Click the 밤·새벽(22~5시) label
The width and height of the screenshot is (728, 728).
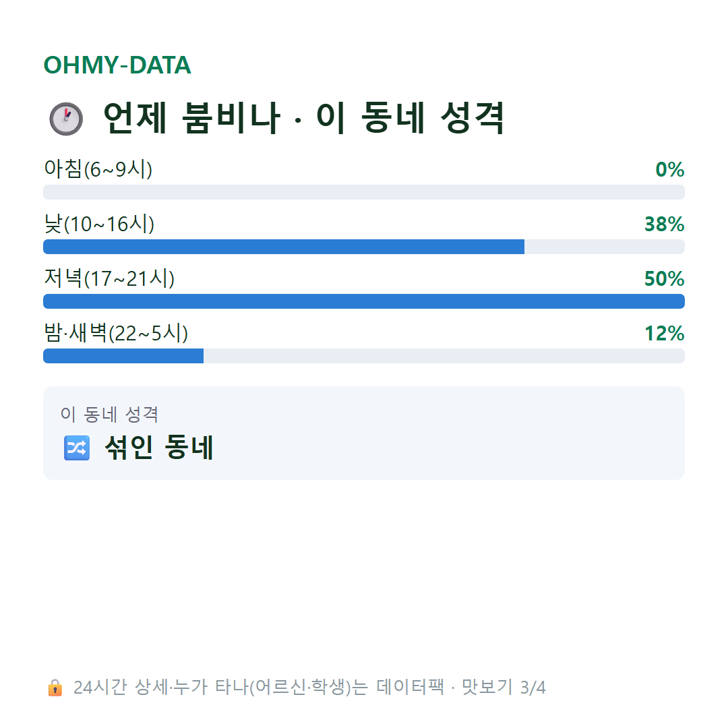coord(116,334)
